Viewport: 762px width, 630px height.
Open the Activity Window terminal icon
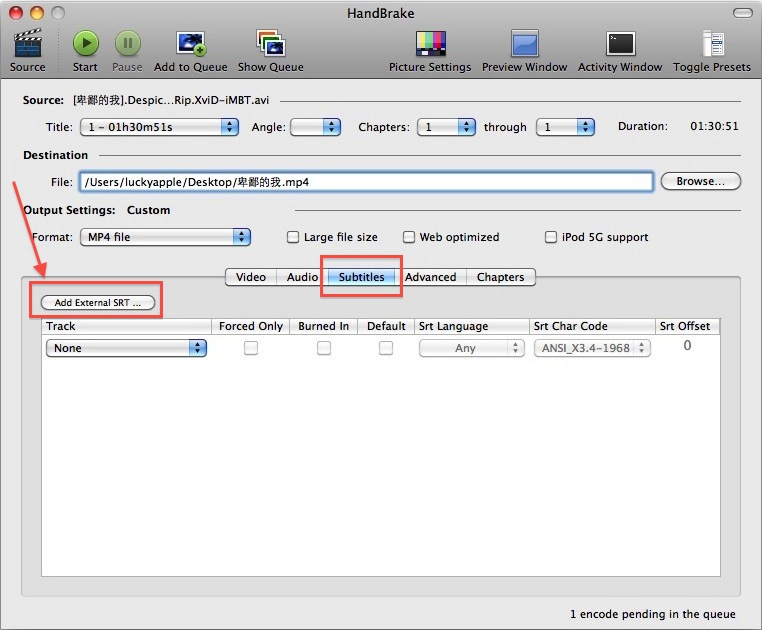620,44
